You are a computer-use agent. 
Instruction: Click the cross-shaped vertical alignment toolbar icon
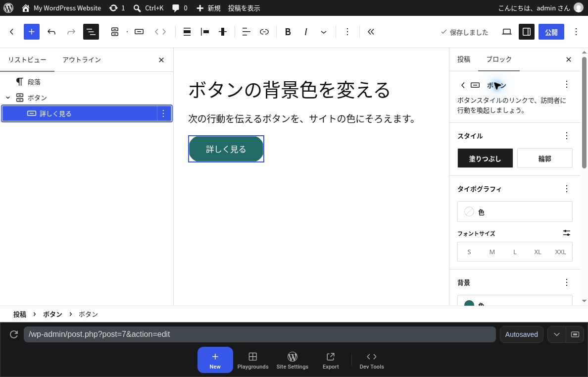pyautogui.click(x=223, y=32)
